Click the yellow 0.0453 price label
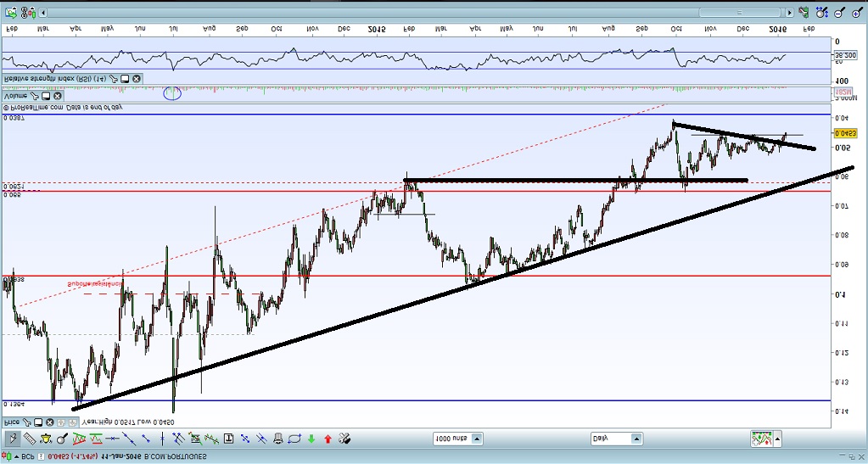 845,133
